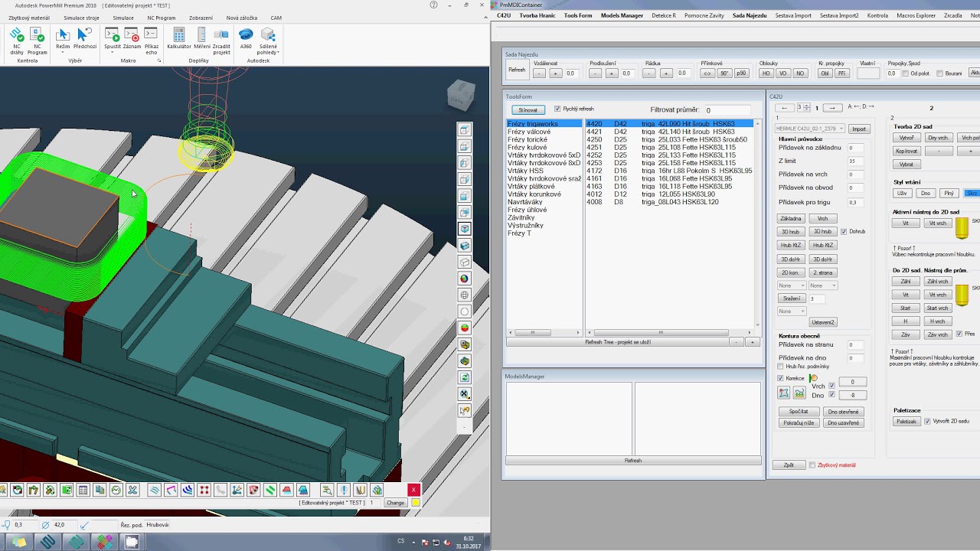
Task: Open Models Manager menu in PmMDIContainer
Action: [x=622, y=15]
